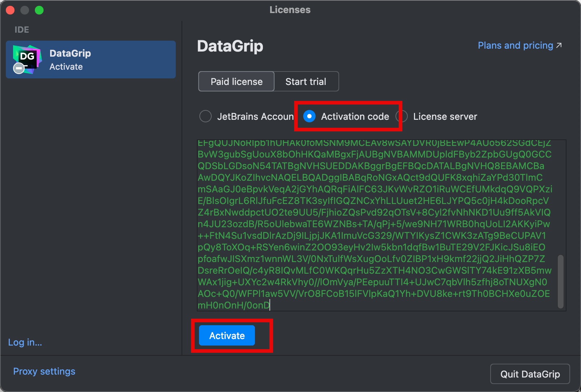581x392 pixels.
Task: Open the Log in... link
Action: 25,342
